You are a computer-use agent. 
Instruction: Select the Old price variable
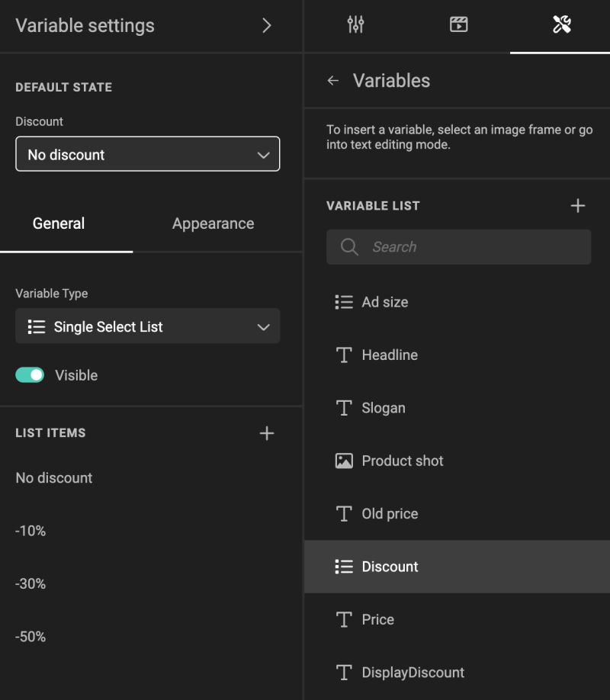click(390, 514)
